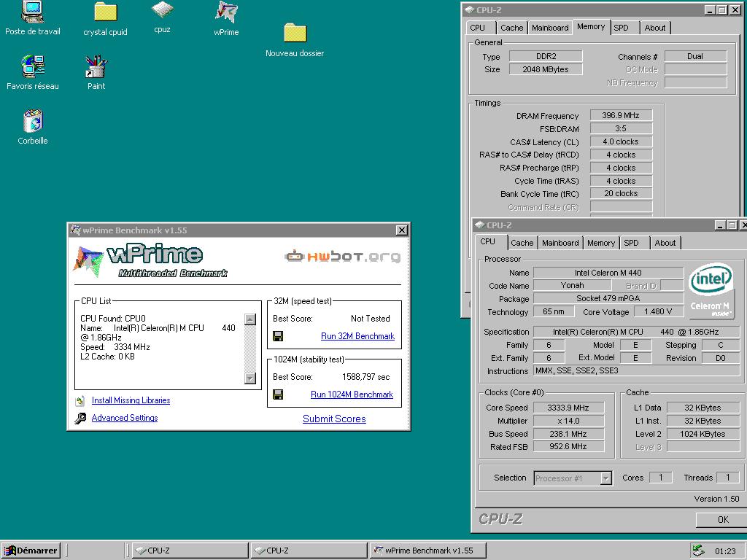This screenshot has height=560, width=747.
Task: Switch to Mainboard tab in front CPU-Z window
Action: pos(560,243)
